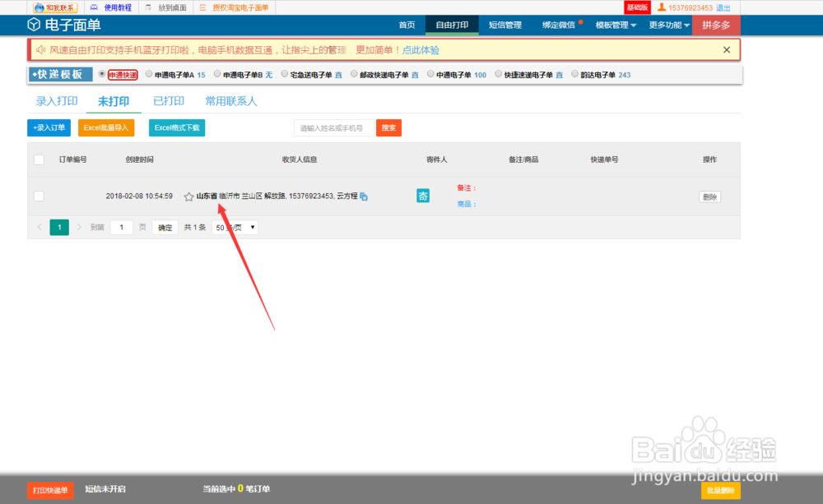Screen dimensions: 823x504
Task: Switch to the 常用联系人 tab
Action: pyautogui.click(x=231, y=101)
